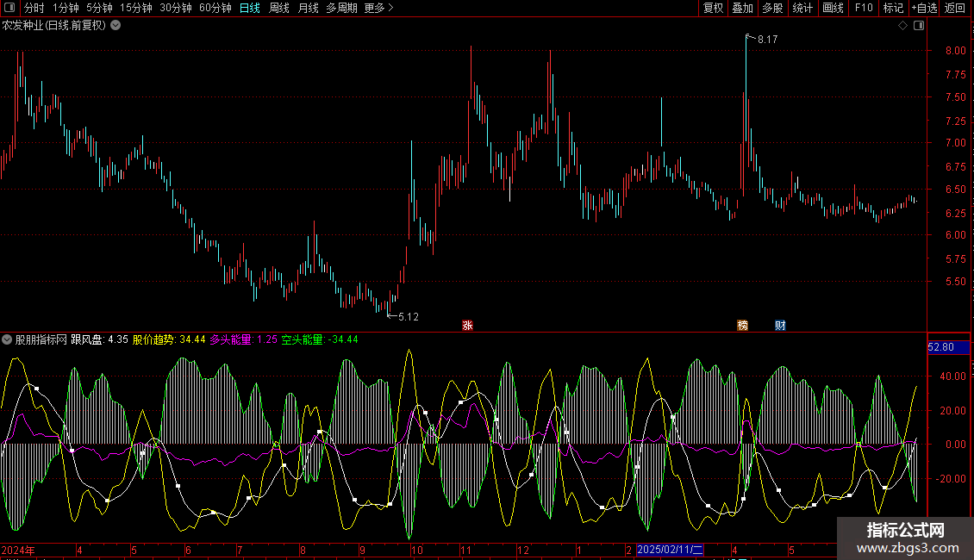Open the 统计 statistics button

coord(802,8)
